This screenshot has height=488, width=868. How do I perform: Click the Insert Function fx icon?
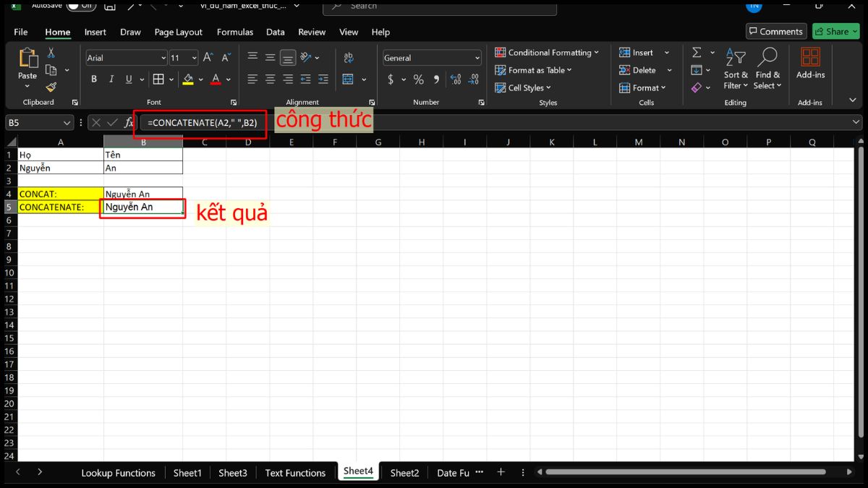click(129, 123)
